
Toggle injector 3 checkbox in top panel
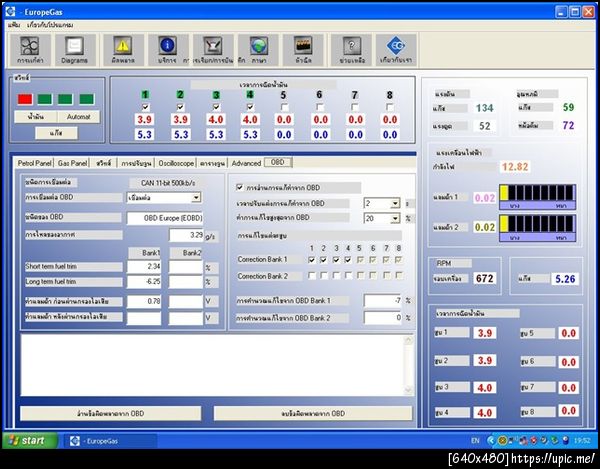tap(216, 107)
